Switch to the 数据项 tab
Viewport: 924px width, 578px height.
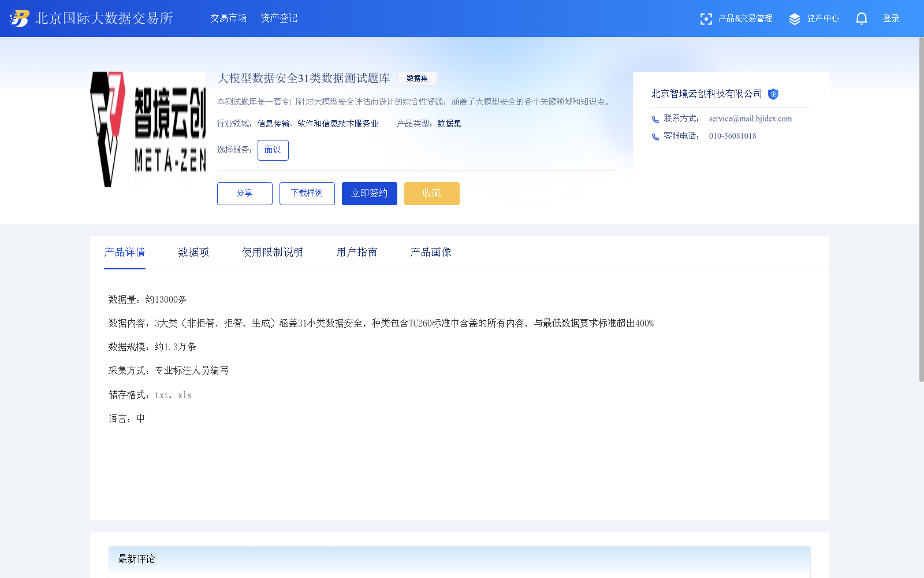pos(193,253)
